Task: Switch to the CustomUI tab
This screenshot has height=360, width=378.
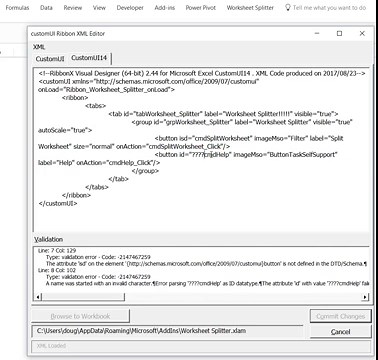Action: [50, 59]
